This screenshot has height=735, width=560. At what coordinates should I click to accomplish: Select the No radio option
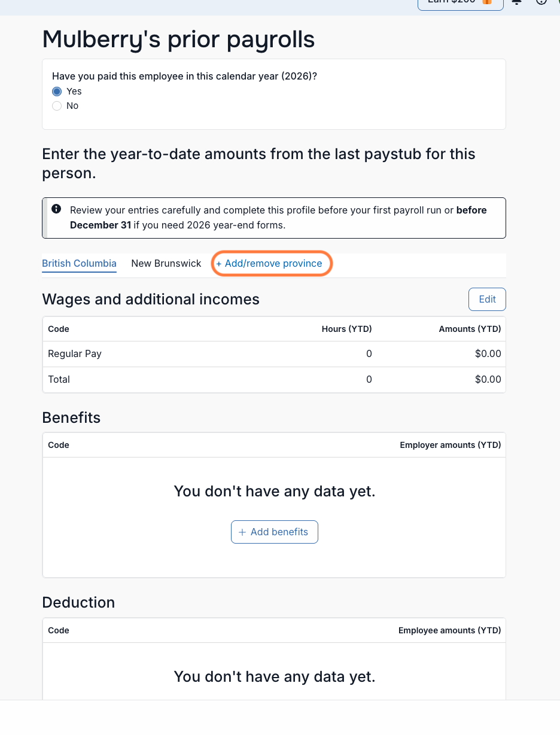tap(57, 106)
